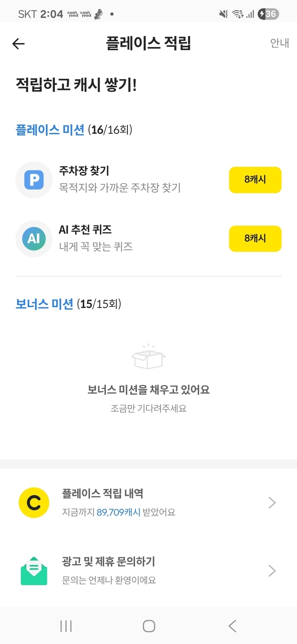
Task: Expand 플레이스 적립 내역 chevron
Action: pyautogui.click(x=272, y=503)
